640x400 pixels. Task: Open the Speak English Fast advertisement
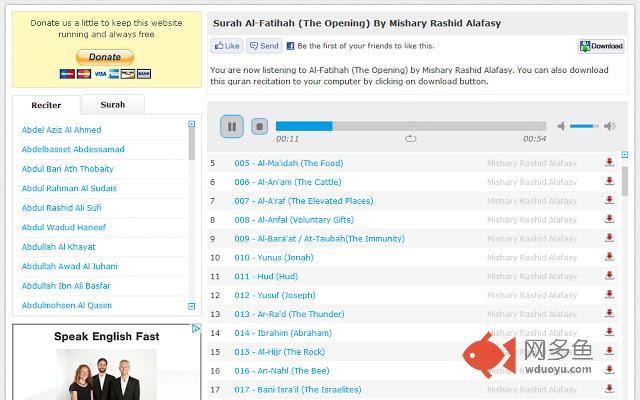coord(107,362)
